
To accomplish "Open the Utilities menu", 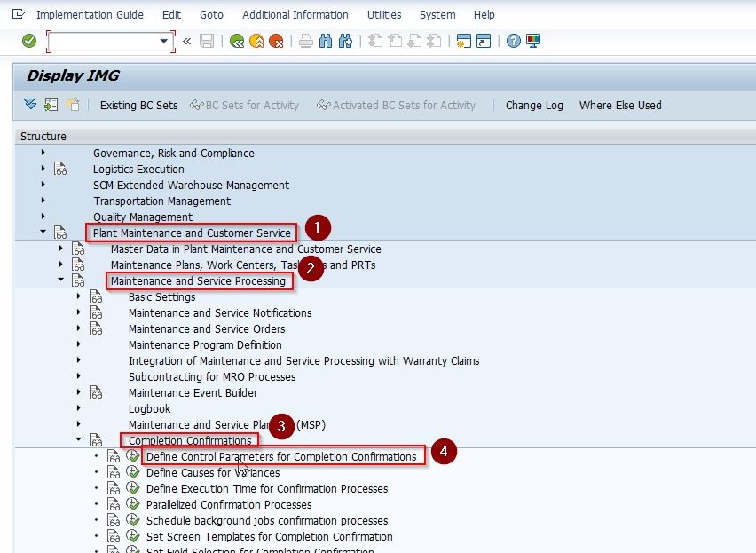I will (x=384, y=15).
